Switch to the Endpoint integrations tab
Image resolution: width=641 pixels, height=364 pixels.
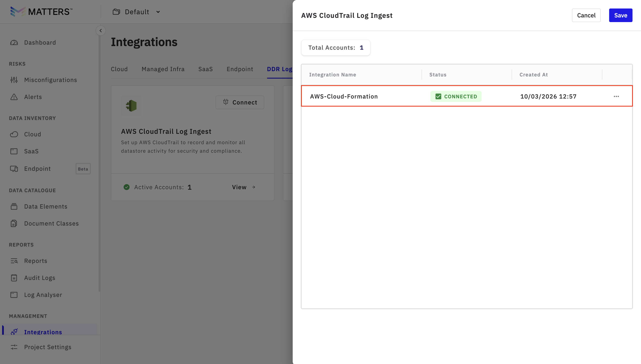tap(240, 69)
